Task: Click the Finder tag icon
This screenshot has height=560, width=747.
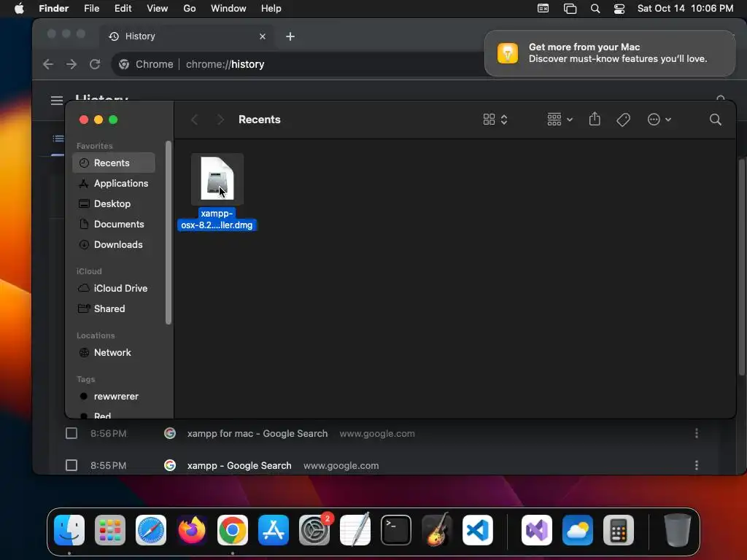Action: tap(623, 120)
